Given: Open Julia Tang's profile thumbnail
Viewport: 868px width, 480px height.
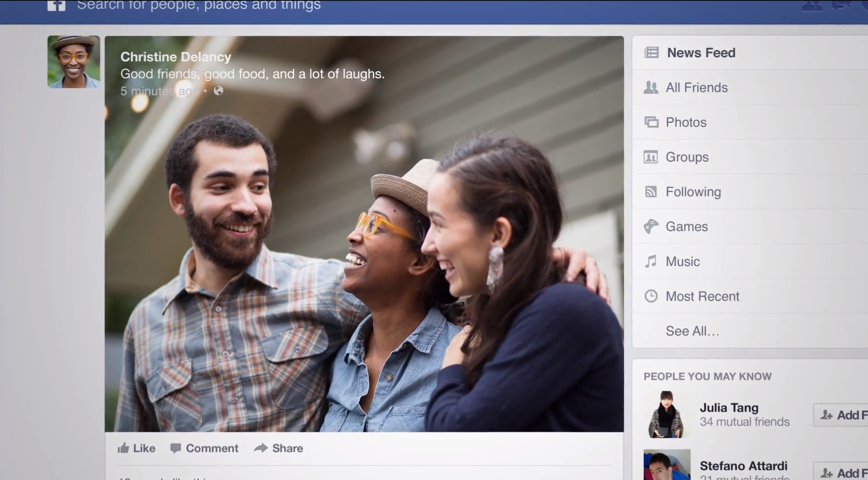Looking at the screenshot, I should [667, 414].
